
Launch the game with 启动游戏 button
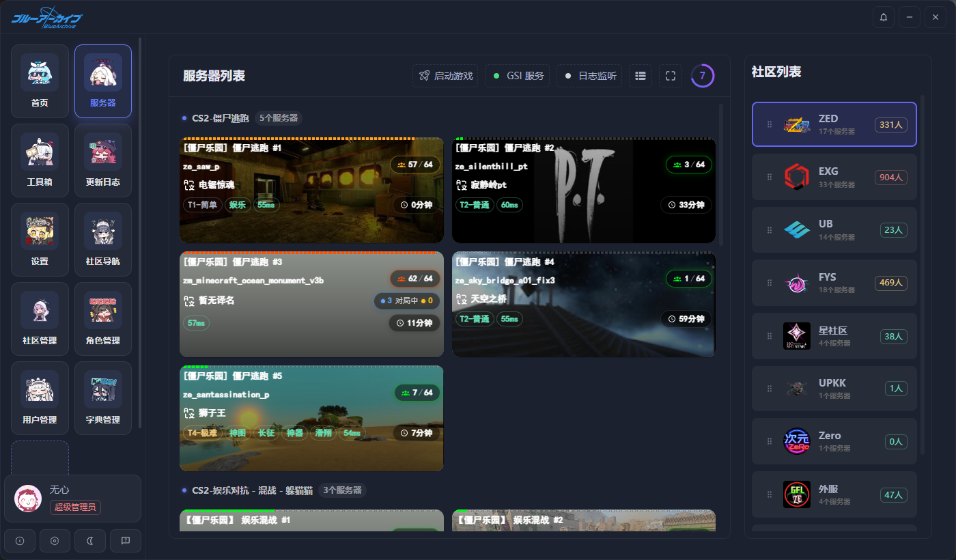[x=446, y=76]
